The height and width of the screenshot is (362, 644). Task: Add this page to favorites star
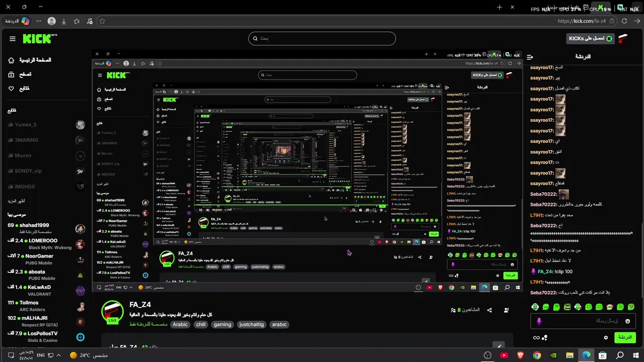[102, 21]
